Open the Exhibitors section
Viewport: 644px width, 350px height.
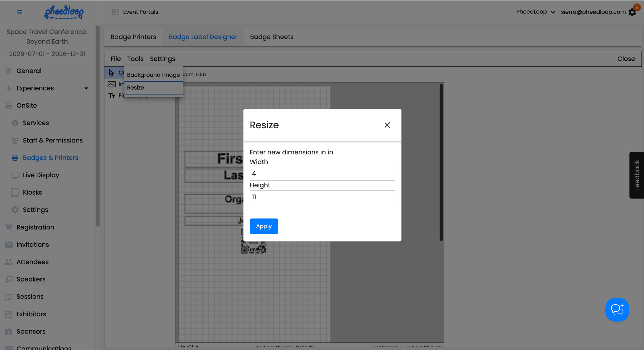(31, 314)
